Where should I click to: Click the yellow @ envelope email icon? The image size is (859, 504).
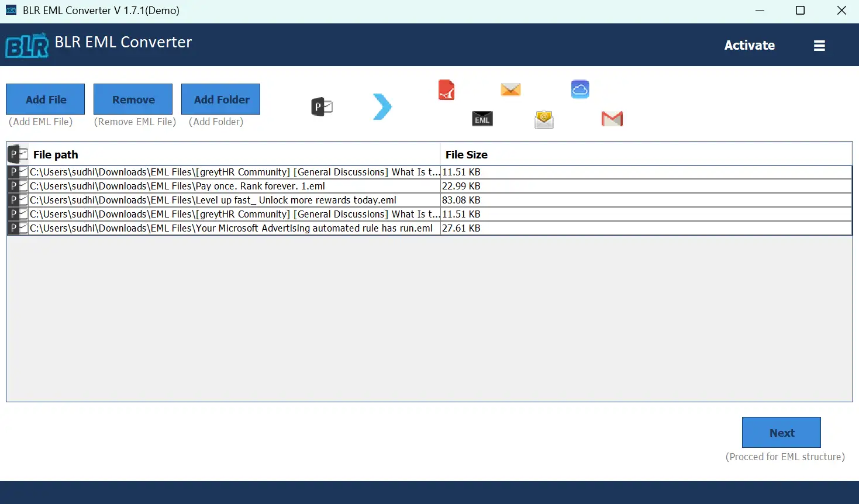tap(544, 119)
